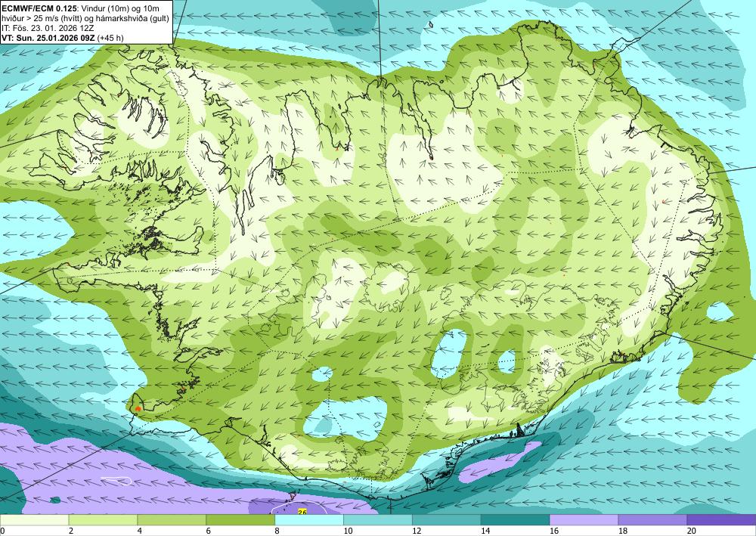The image size is (756, 536).
Task: Click the '6' scale label
Action: coord(209,531)
